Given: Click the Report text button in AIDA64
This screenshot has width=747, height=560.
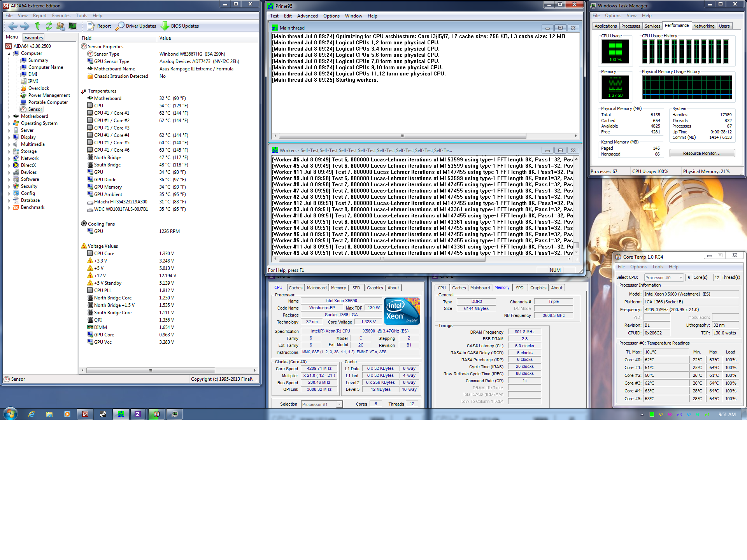Looking at the screenshot, I should click(x=104, y=26).
